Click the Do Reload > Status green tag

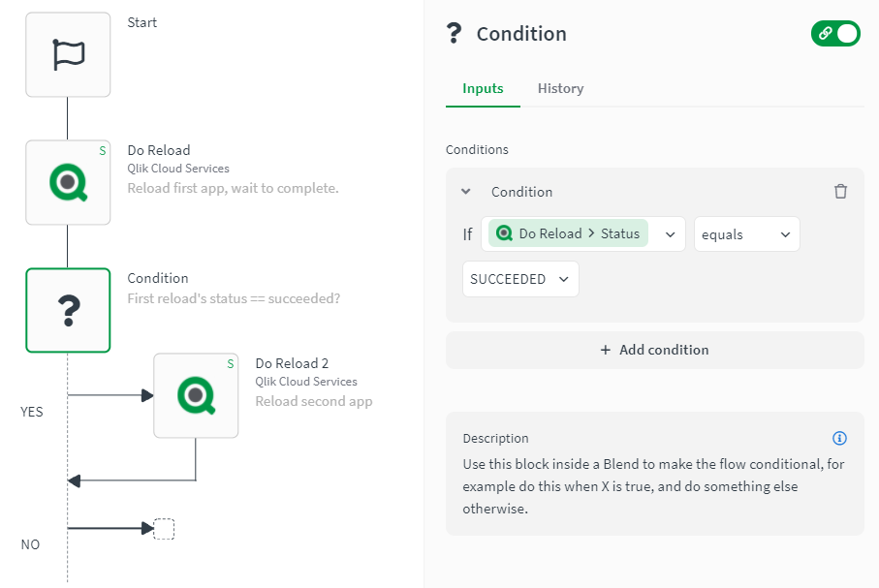pos(569,233)
